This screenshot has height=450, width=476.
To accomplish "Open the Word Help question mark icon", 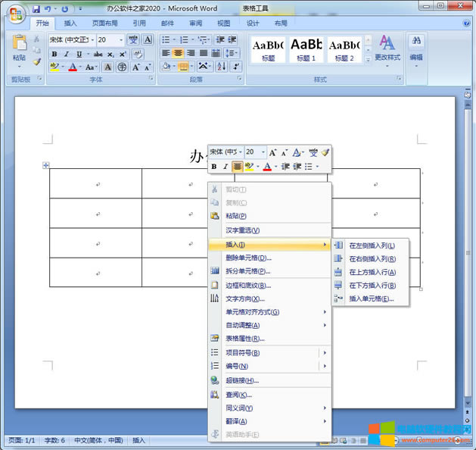I will 466,23.
